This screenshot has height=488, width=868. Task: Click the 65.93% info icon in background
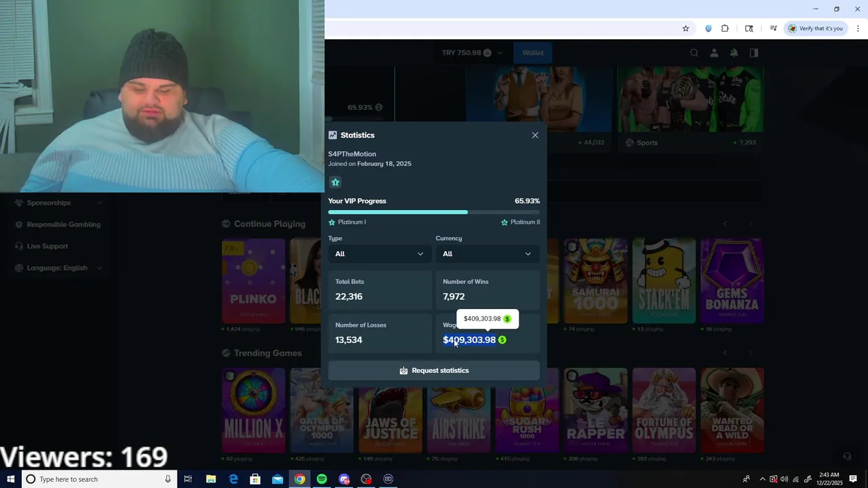pyautogui.click(x=378, y=107)
